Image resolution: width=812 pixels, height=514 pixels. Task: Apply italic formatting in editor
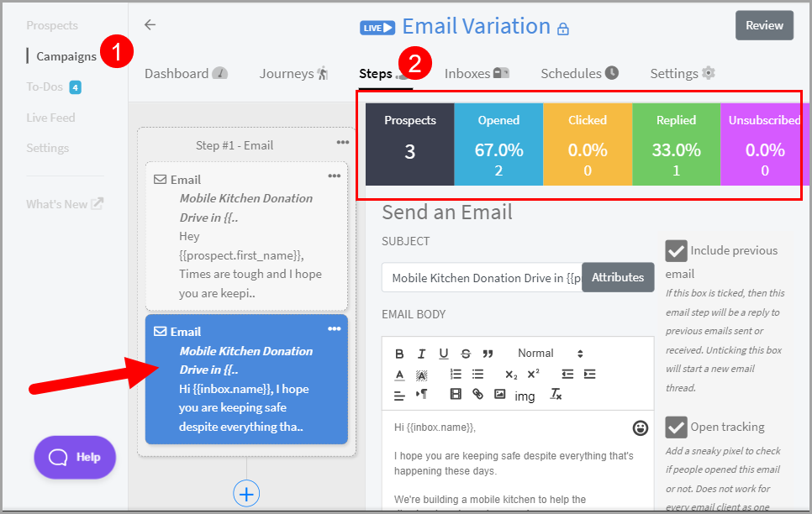click(x=421, y=354)
